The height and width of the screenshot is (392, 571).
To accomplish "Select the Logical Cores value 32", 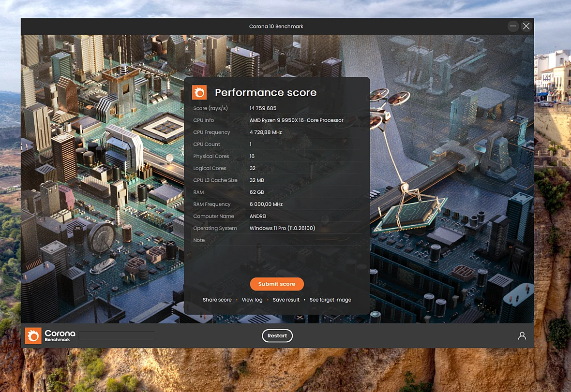I will pyautogui.click(x=253, y=168).
